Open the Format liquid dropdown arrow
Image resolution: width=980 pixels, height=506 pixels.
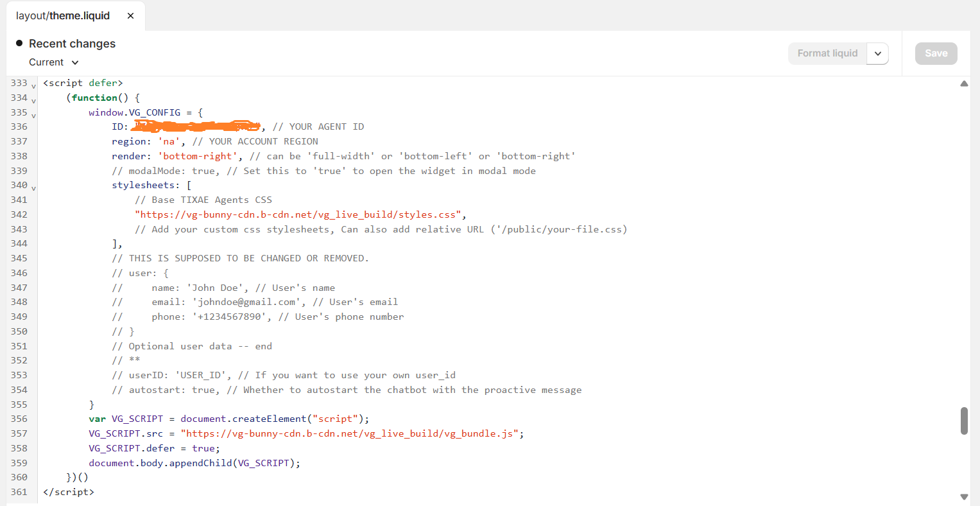pos(877,53)
